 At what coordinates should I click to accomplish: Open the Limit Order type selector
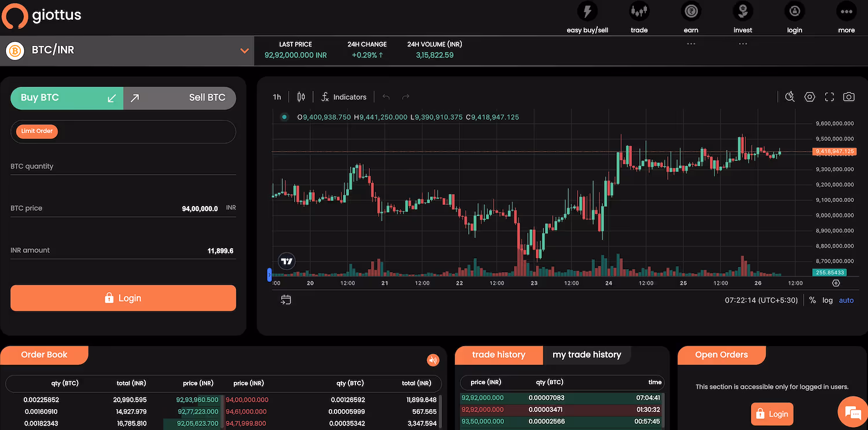[x=37, y=131]
